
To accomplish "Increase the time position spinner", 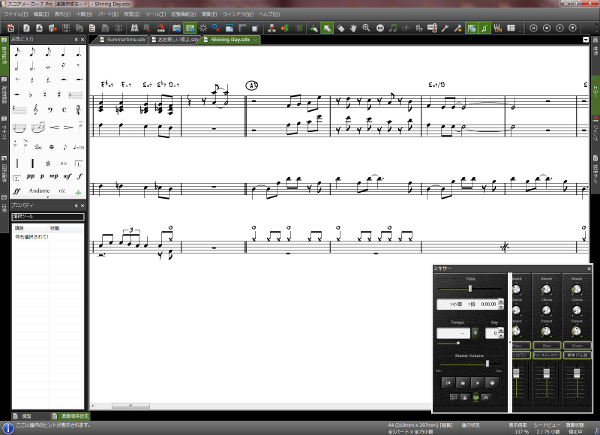I will [501, 301].
